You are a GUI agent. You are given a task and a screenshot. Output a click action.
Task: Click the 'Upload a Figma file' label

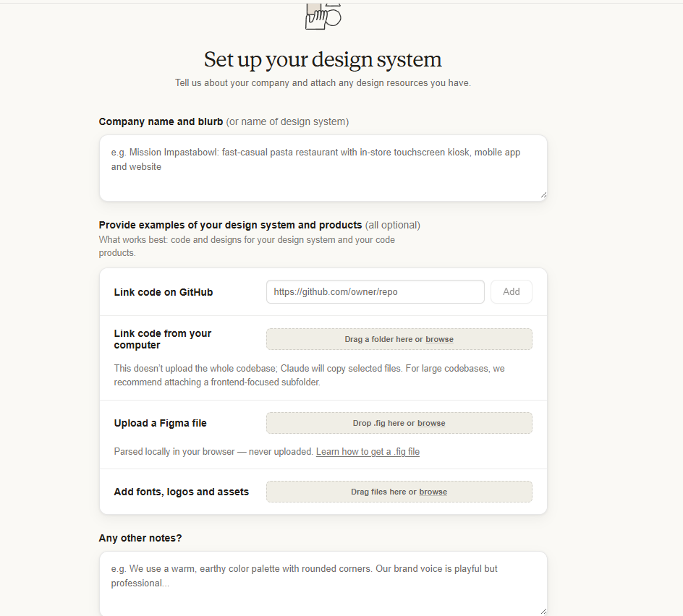[x=161, y=423]
